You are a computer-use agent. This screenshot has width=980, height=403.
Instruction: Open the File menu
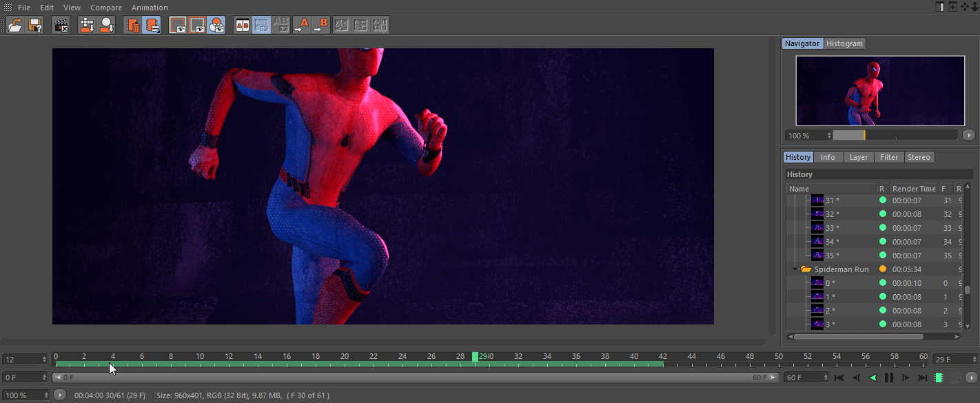click(24, 8)
